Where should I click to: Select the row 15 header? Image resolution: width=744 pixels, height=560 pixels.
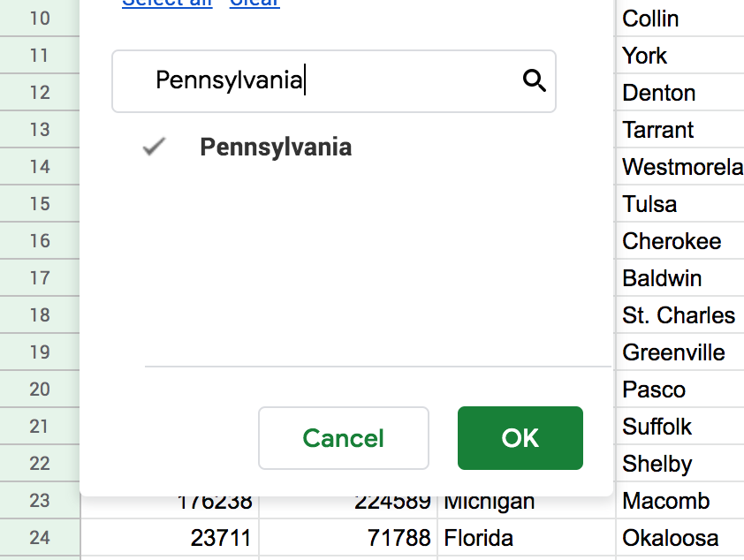tap(40, 204)
